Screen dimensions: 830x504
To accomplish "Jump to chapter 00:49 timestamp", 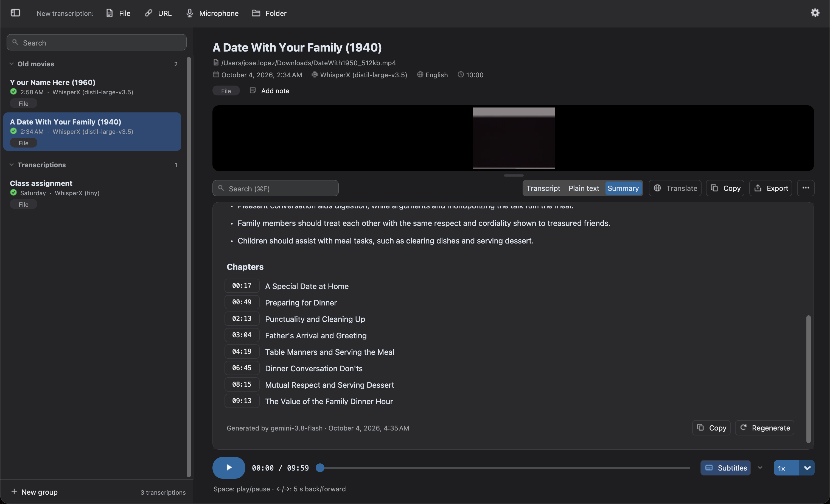I will coord(242,302).
